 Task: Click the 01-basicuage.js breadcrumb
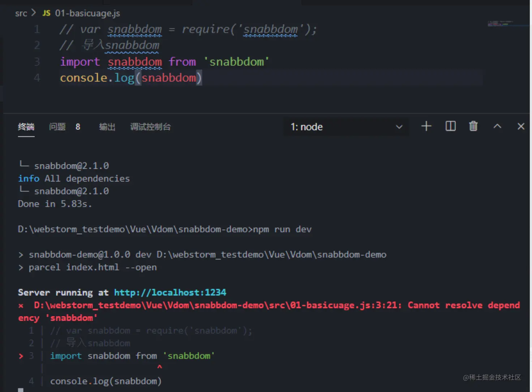[x=87, y=13]
